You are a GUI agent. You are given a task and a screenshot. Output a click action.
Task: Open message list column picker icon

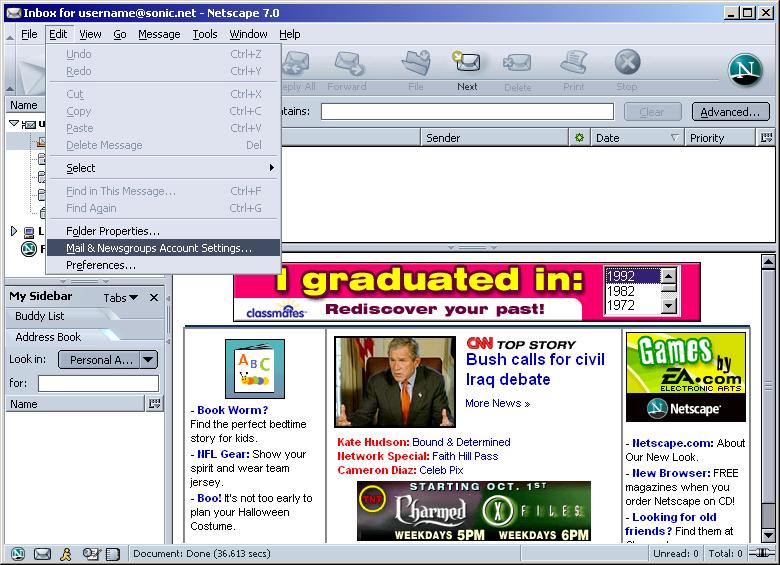767,138
